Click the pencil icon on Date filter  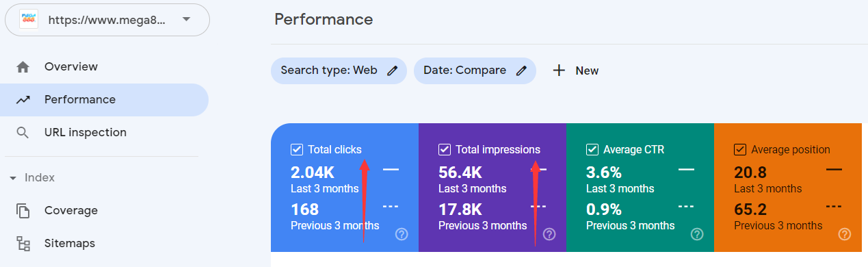(x=521, y=71)
